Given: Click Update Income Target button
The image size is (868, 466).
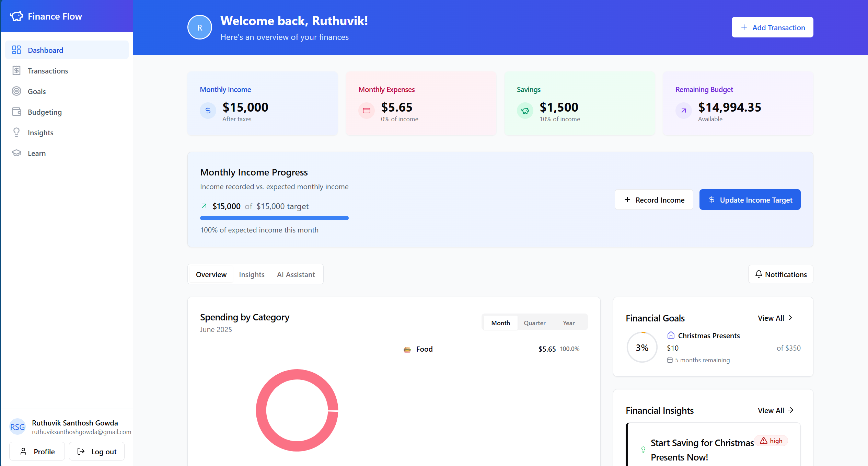Looking at the screenshot, I should click(x=750, y=200).
